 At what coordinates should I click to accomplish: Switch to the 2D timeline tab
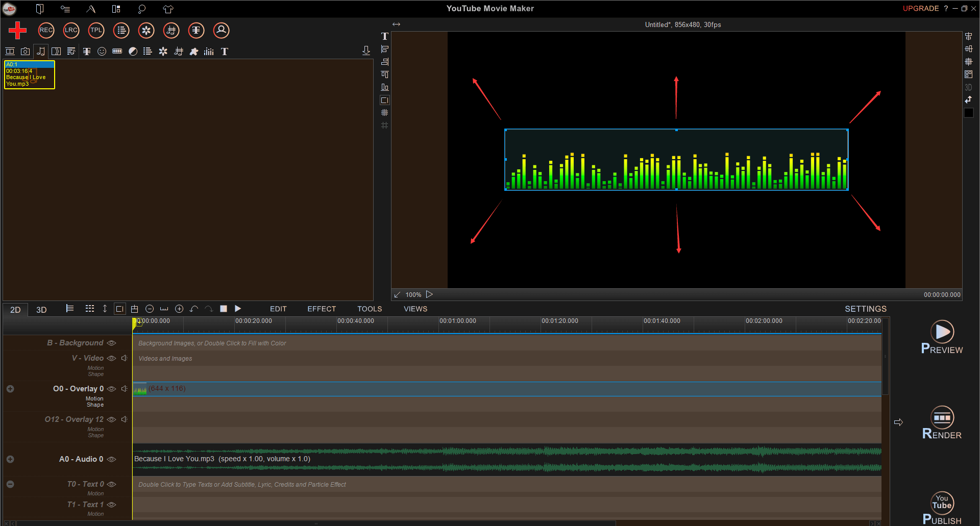coord(15,310)
